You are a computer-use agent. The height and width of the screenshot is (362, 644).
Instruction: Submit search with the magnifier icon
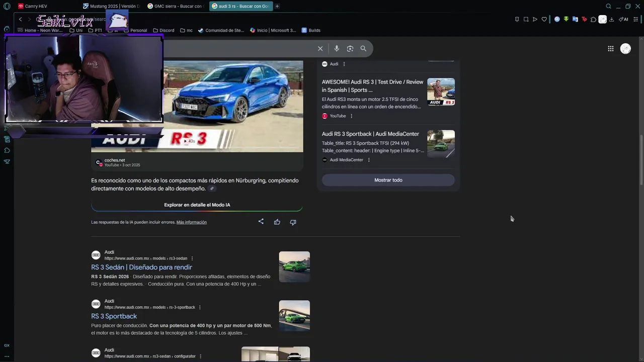(363, 48)
